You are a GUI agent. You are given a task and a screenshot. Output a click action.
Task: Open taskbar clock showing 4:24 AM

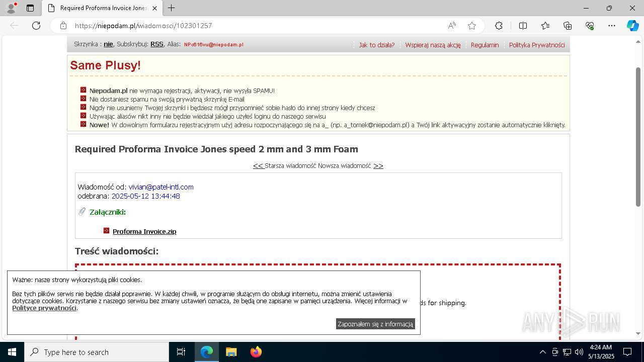[601, 352]
